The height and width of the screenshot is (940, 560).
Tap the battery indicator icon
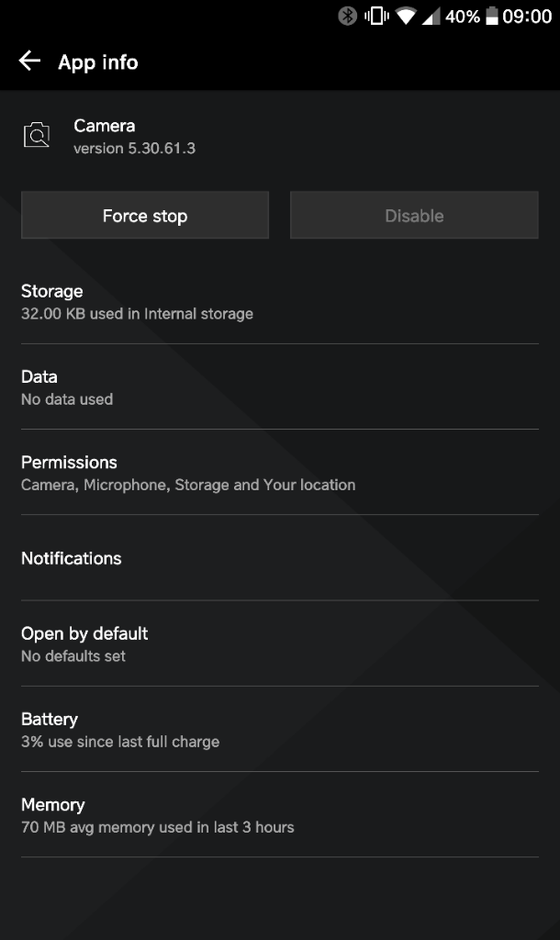[492, 16]
